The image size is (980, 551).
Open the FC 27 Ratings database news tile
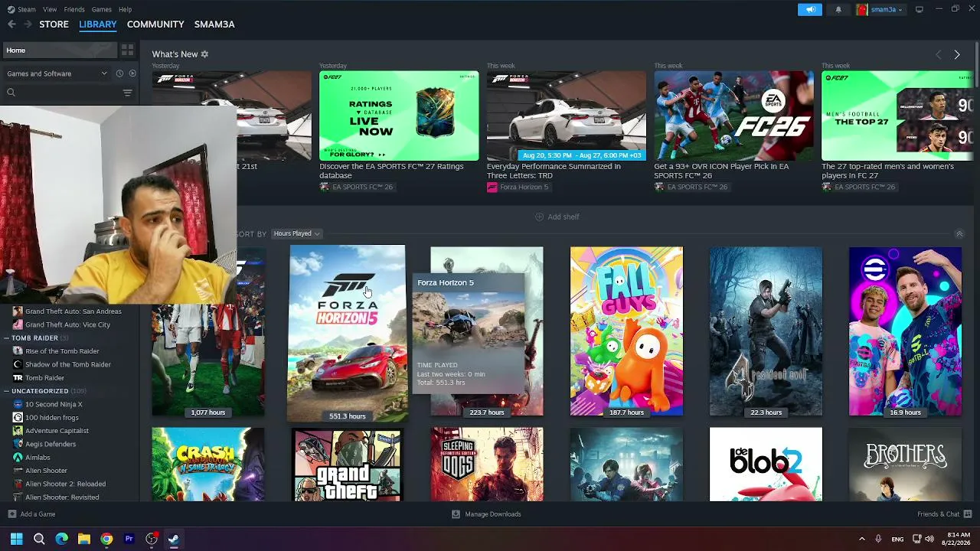tap(399, 116)
